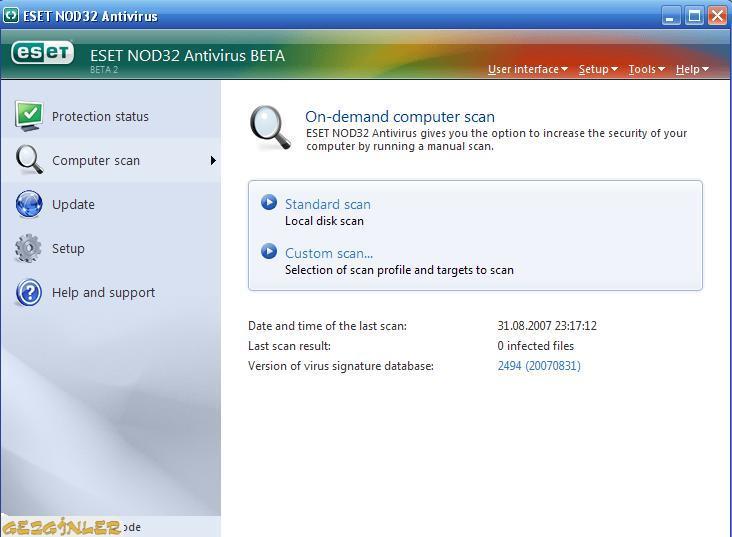Click 'Date and time of the last scan:' label

pos(327,325)
